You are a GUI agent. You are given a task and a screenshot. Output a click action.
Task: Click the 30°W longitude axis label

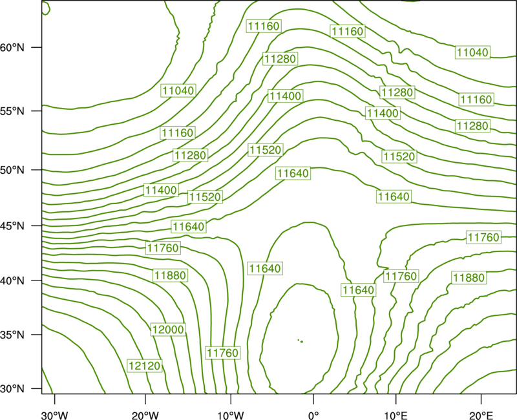(55, 415)
